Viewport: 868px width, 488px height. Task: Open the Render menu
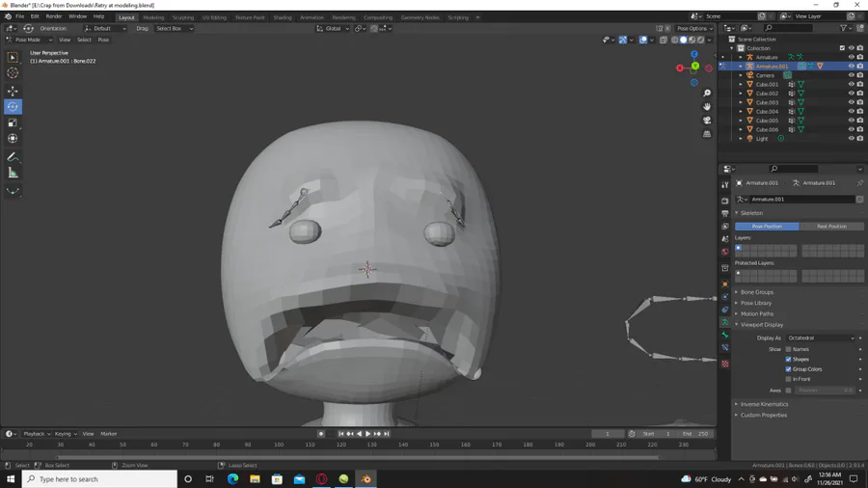[x=54, y=16]
